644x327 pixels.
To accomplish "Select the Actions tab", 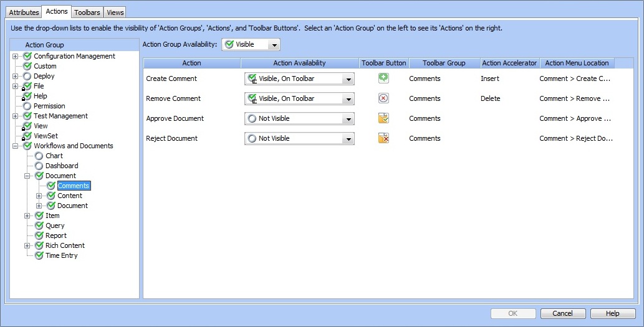I will (x=57, y=11).
